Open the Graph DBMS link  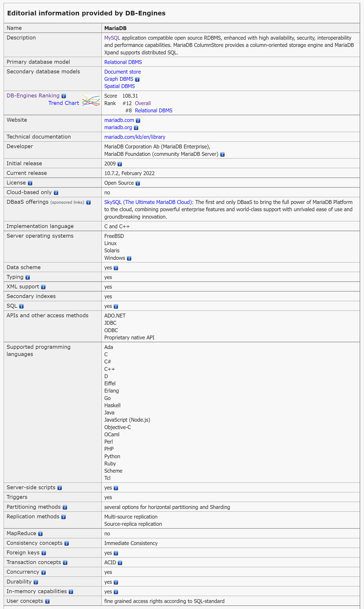tap(119, 79)
